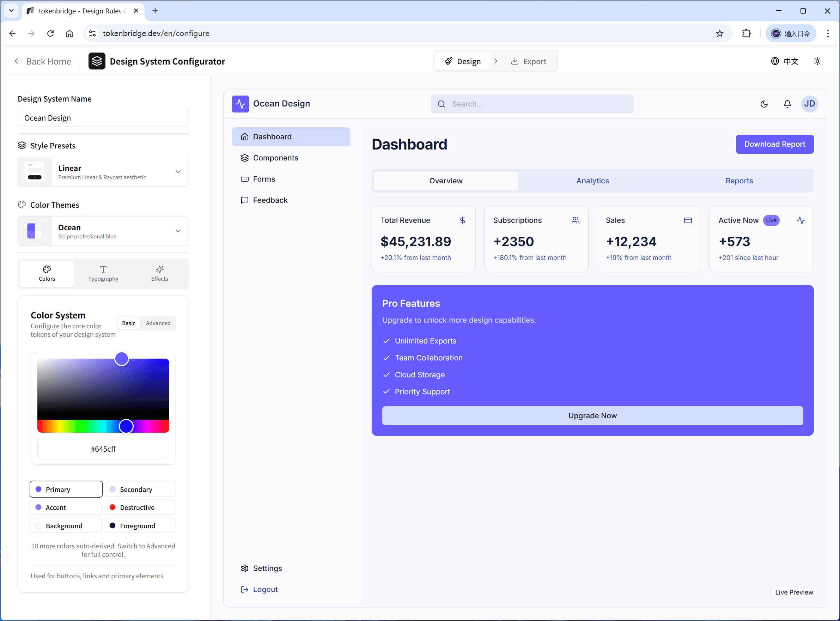This screenshot has height=621, width=840.
Task: Open the Export step chevron
Action: pyautogui.click(x=496, y=61)
